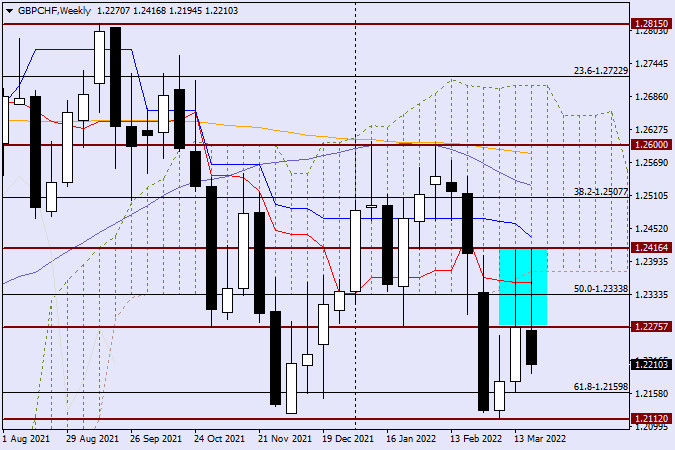Click the 1.24168 high price in the chart header
This screenshot has height=450, width=675.
click(x=149, y=11)
